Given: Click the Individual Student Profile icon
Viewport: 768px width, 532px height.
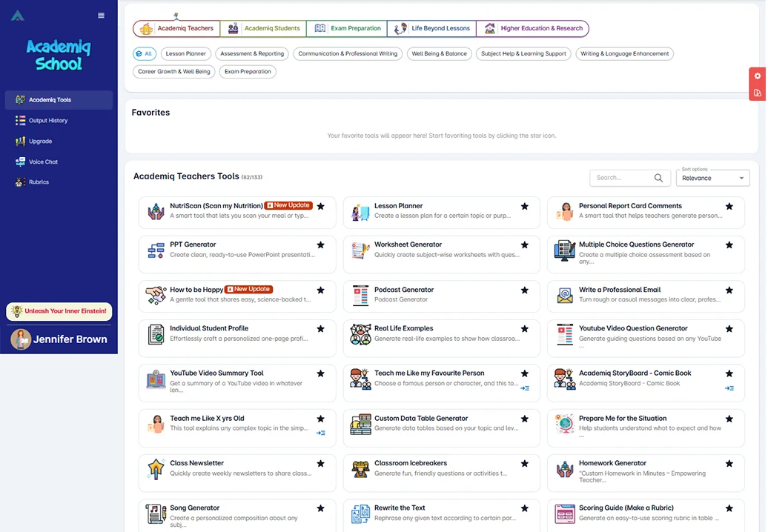Looking at the screenshot, I should [x=156, y=334].
